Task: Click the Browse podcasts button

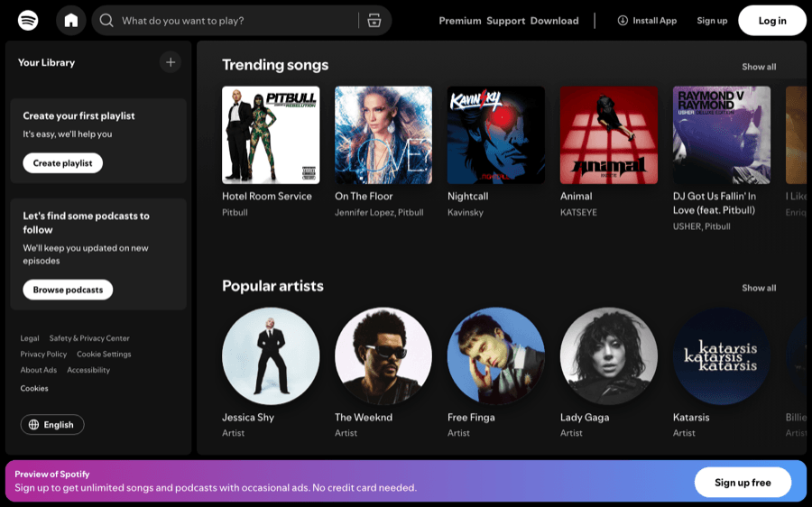Action: pyautogui.click(x=68, y=290)
